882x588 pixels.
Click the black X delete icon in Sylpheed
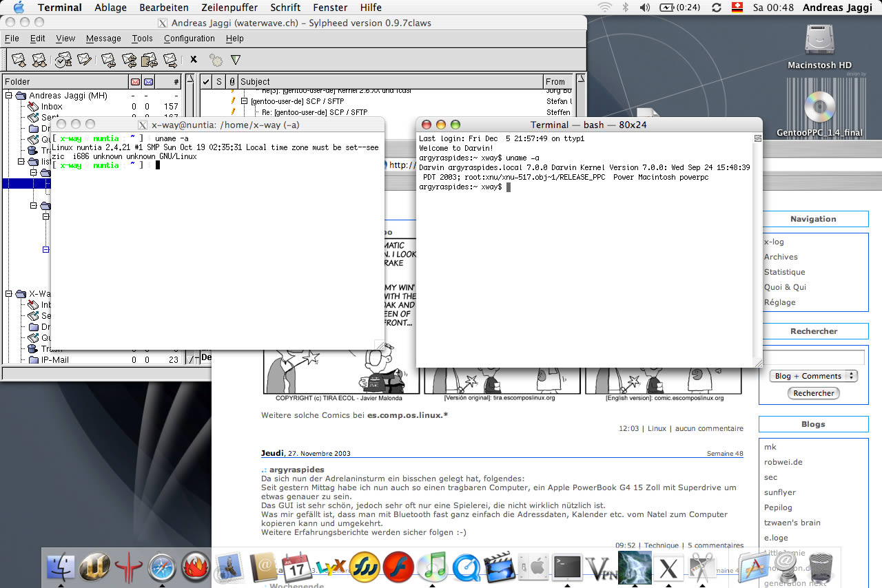coord(194,60)
